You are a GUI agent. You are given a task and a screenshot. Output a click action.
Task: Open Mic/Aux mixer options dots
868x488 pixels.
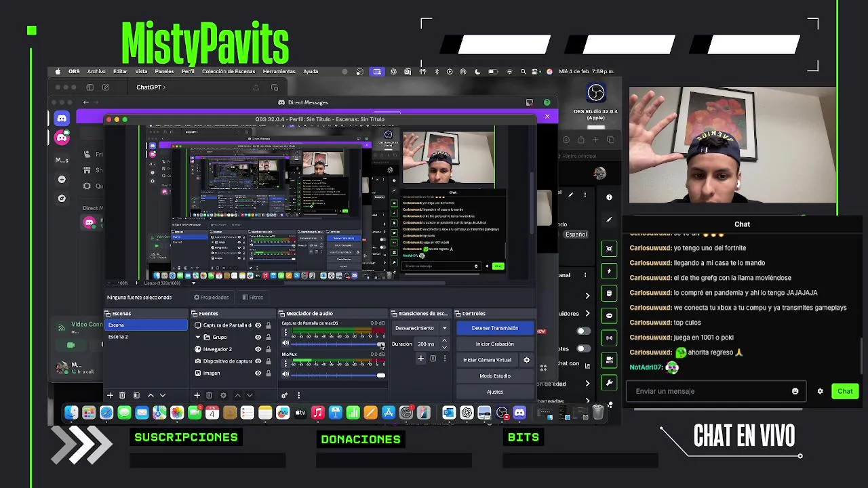pyautogui.click(x=285, y=364)
